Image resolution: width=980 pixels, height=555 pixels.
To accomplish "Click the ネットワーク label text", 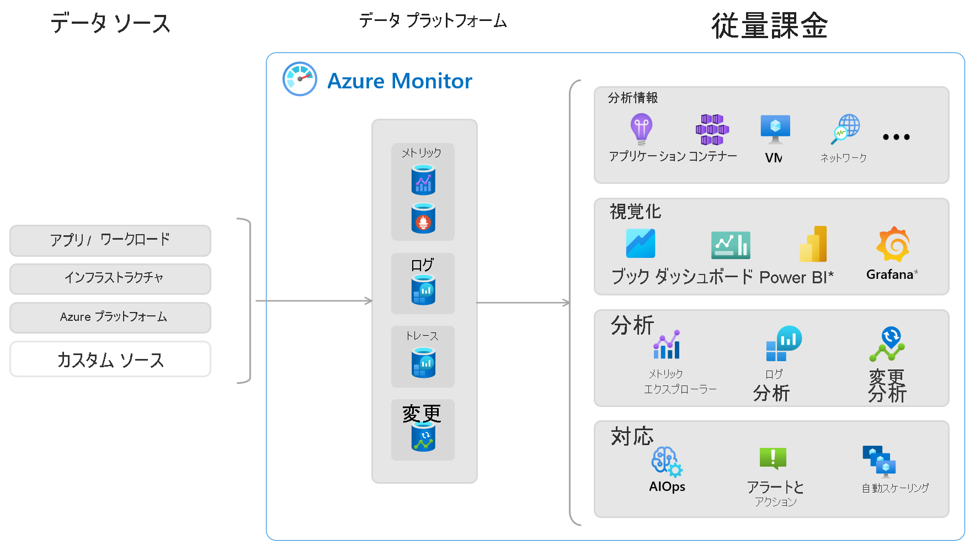I will (843, 158).
